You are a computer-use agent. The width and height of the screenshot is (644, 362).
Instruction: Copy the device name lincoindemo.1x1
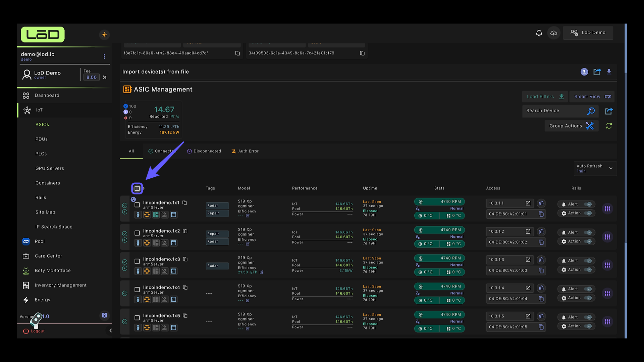[184, 202]
